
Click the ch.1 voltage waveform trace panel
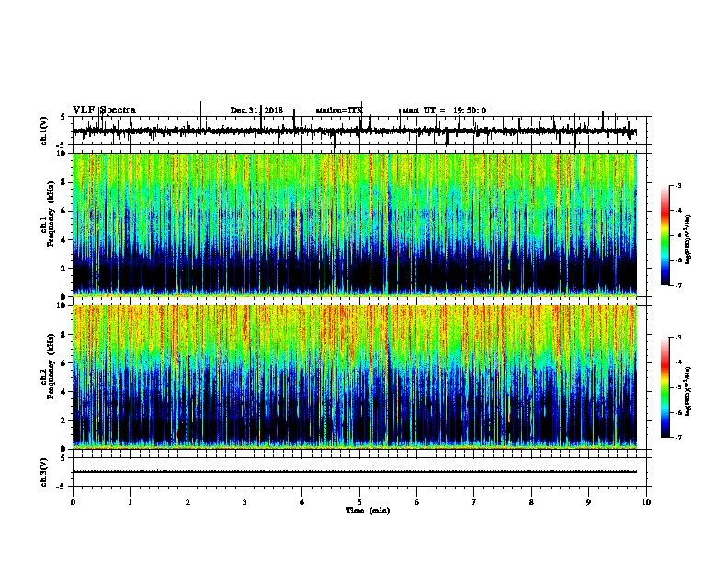pos(359,131)
